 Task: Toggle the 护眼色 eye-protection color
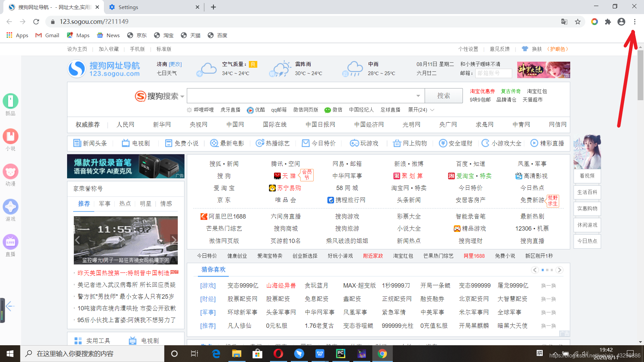(x=557, y=49)
